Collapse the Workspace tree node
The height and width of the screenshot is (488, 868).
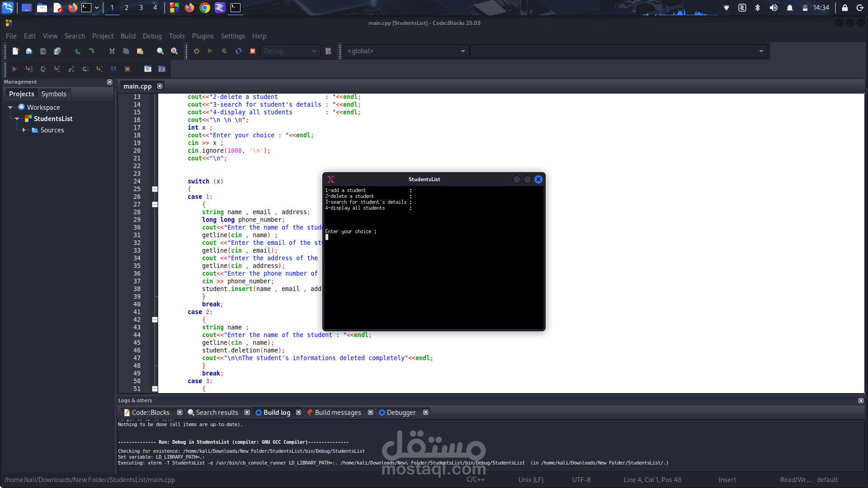point(10,108)
